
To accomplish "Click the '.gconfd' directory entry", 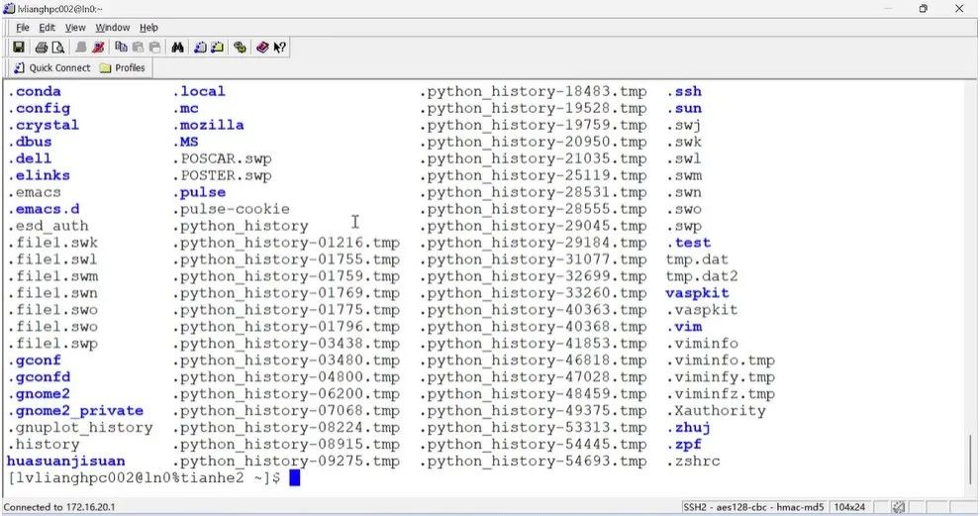I will coord(39,377).
